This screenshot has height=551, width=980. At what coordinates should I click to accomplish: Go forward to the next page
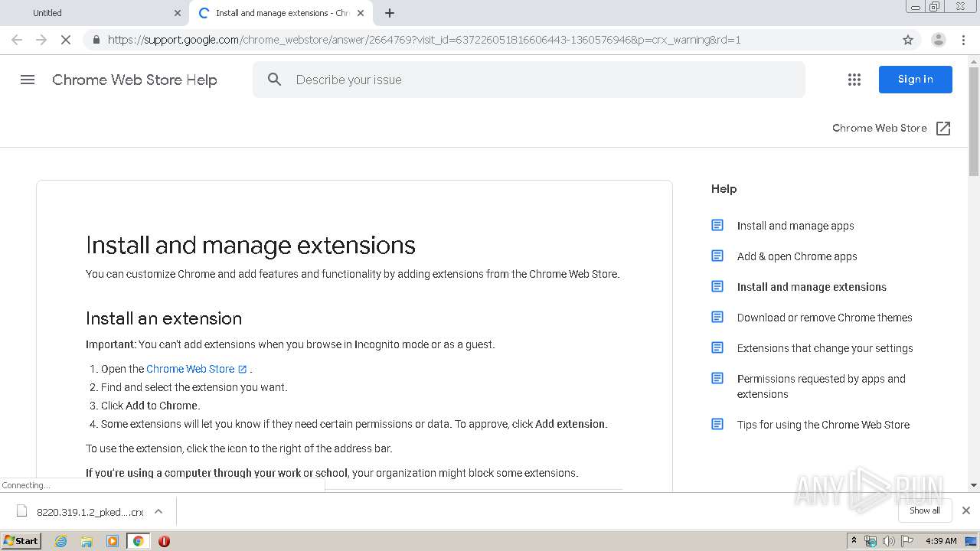(x=41, y=40)
